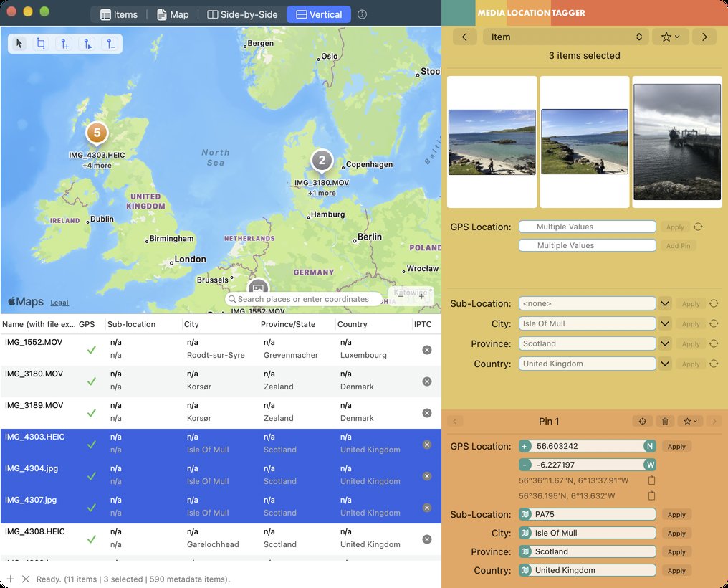
Task: Focus the Search places or coordinates field
Action: tap(304, 299)
